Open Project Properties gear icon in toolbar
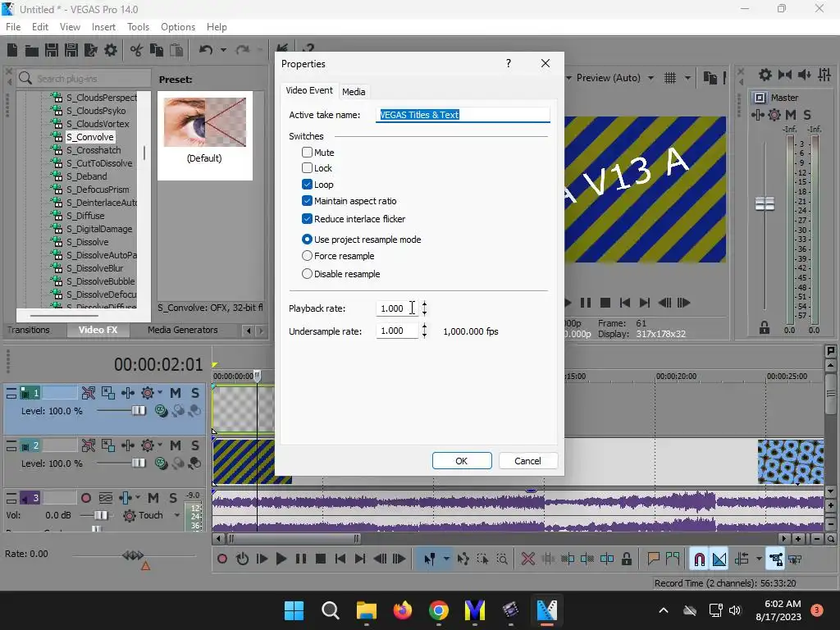 (111, 50)
